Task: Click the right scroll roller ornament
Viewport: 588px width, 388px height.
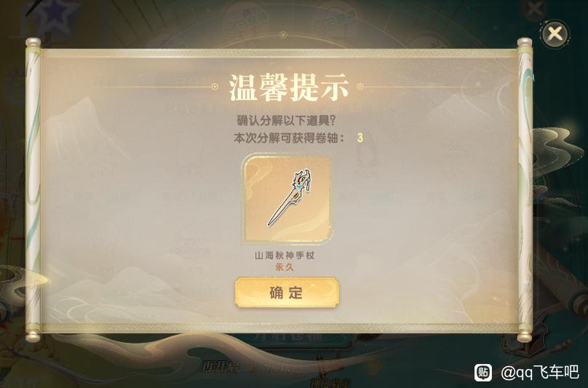Action: (x=525, y=189)
